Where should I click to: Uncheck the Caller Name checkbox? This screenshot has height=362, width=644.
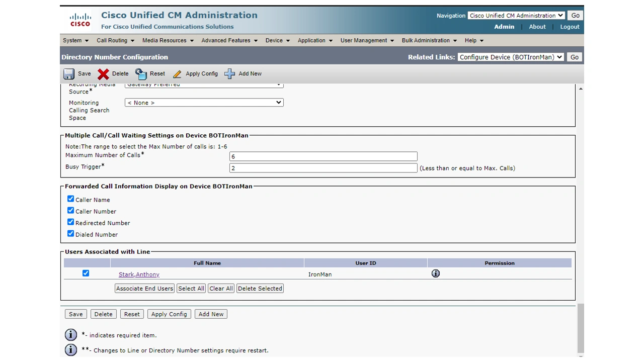pyautogui.click(x=71, y=199)
